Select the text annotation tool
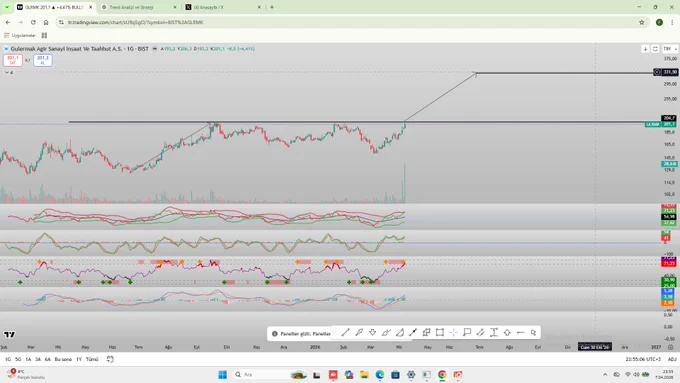This screenshot has width=680, height=383. point(494,333)
